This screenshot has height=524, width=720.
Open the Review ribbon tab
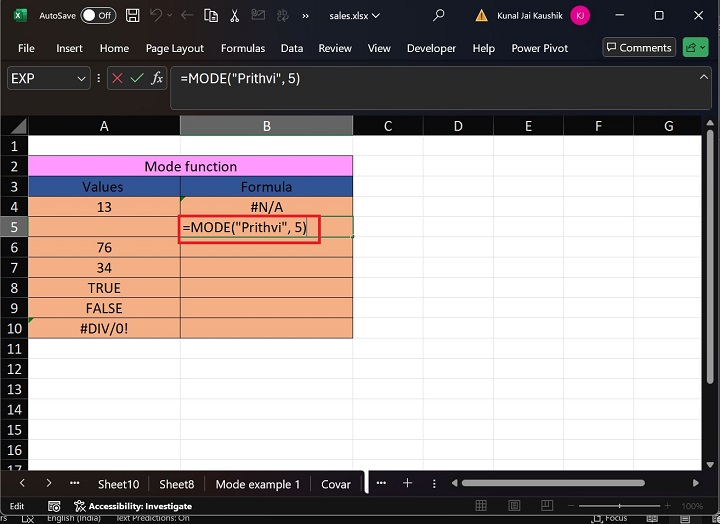335,48
